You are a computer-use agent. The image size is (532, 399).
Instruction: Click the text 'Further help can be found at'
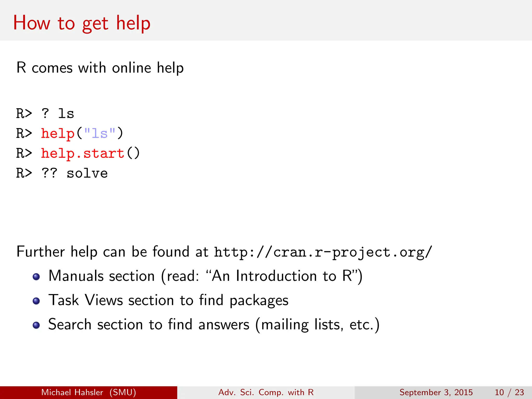112,252
